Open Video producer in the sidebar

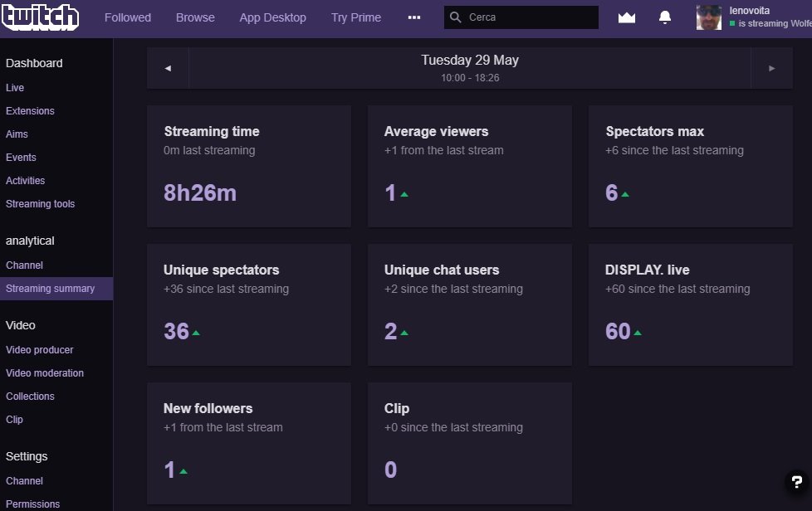tap(39, 349)
